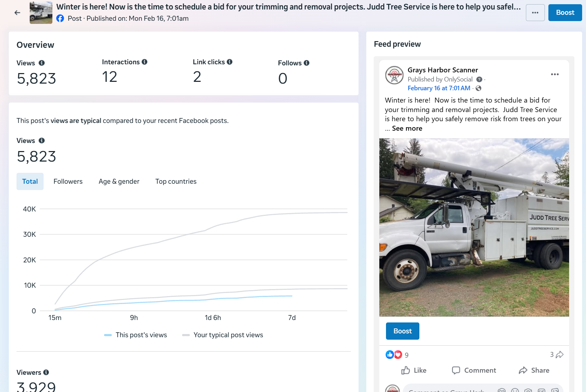The width and height of the screenshot is (586, 392).
Task: Share the post via Share button
Action: click(534, 370)
